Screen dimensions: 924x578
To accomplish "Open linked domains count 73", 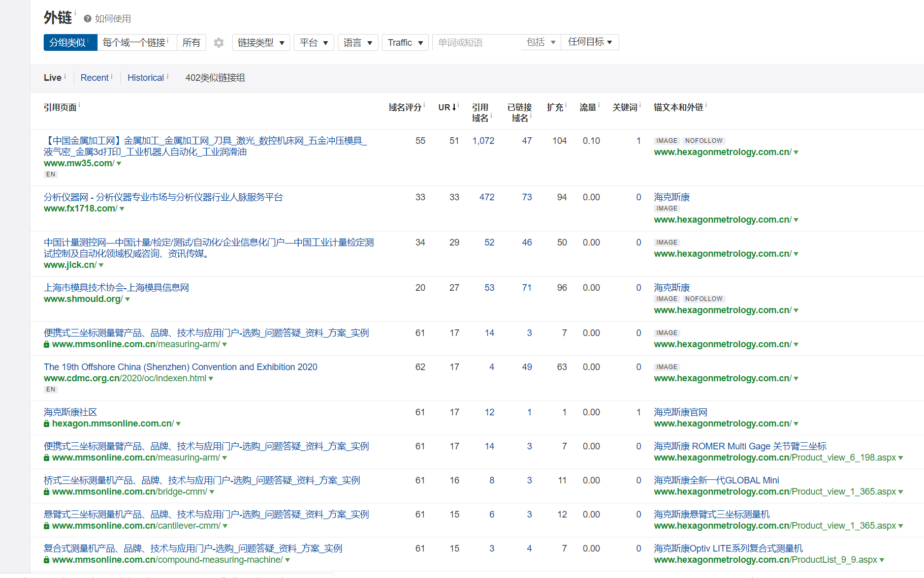I will tap(527, 197).
